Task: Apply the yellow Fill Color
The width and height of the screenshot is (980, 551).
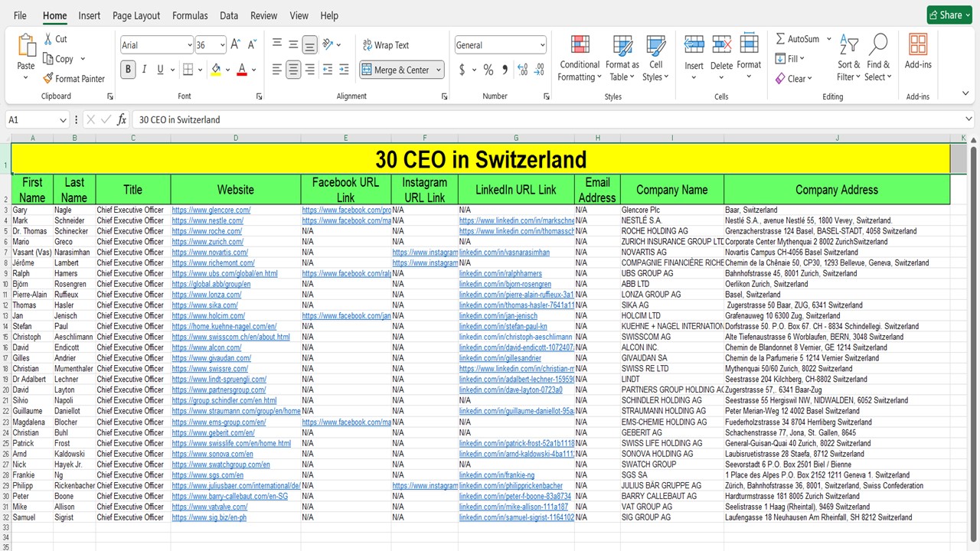Action: tap(216, 70)
